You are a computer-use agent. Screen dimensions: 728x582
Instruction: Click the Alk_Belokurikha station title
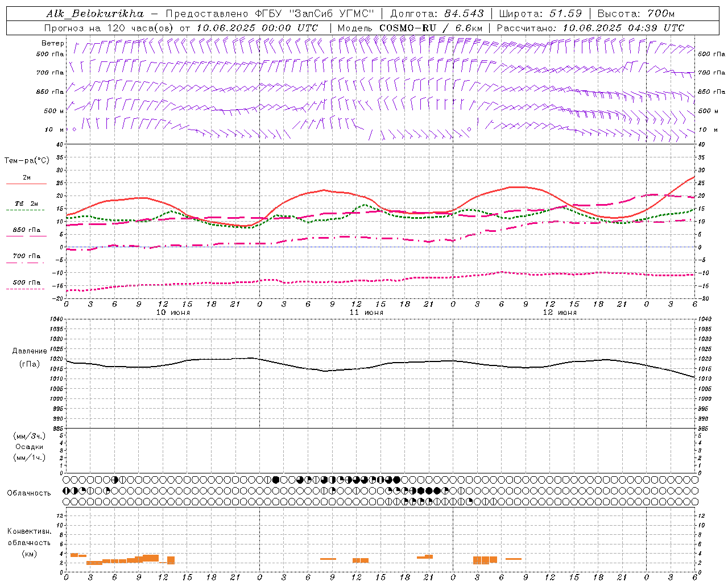pos(96,14)
